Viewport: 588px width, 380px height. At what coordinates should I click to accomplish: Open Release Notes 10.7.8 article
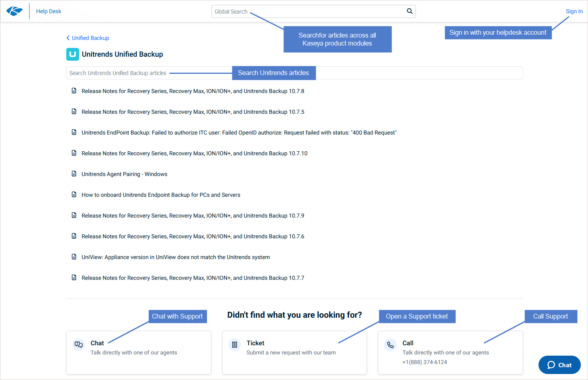click(193, 91)
